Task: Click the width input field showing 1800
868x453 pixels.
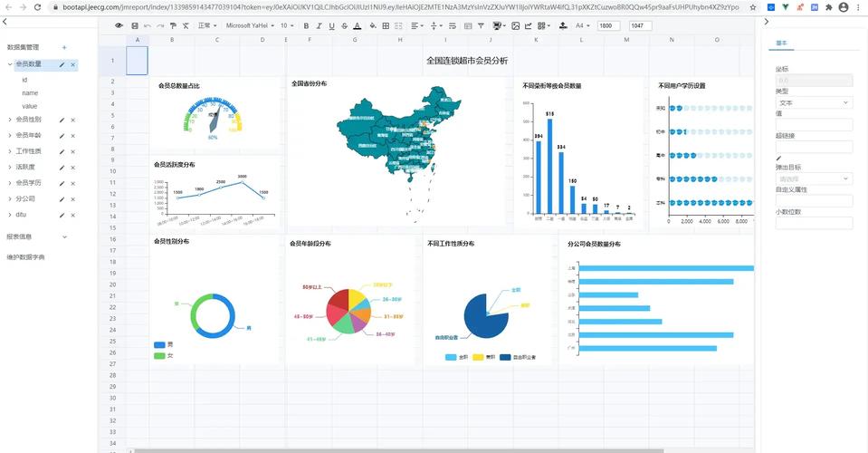Action: point(609,25)
